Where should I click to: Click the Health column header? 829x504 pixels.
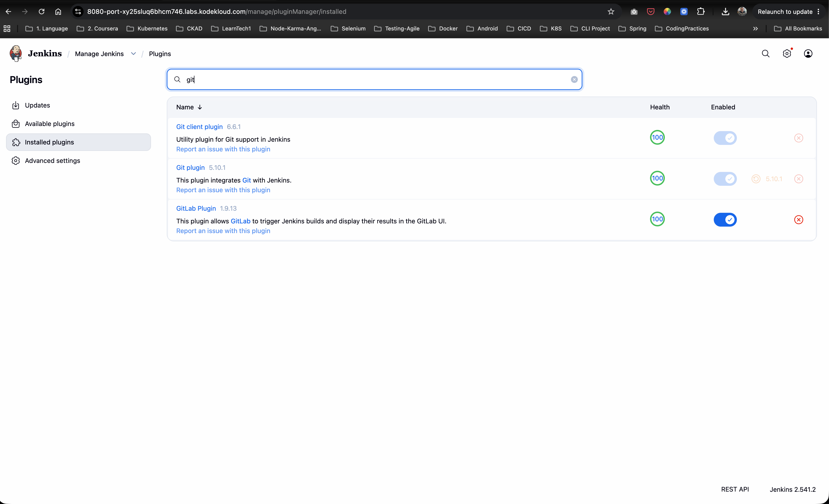click(x=660, y=107)
